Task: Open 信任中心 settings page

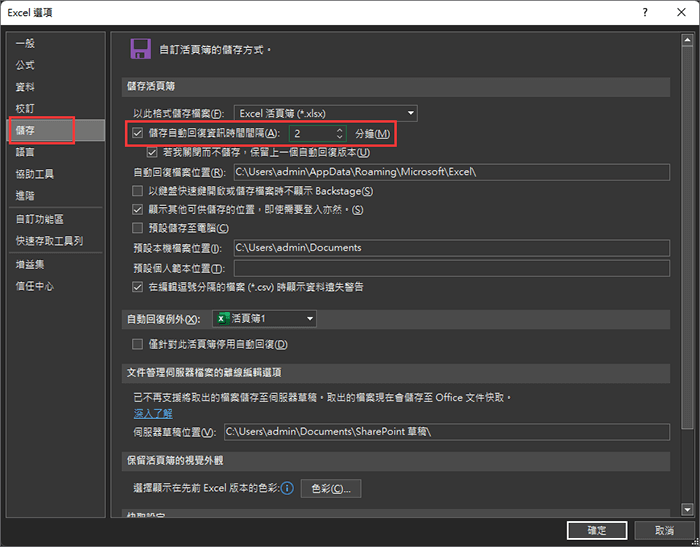Action: (56, 286)
